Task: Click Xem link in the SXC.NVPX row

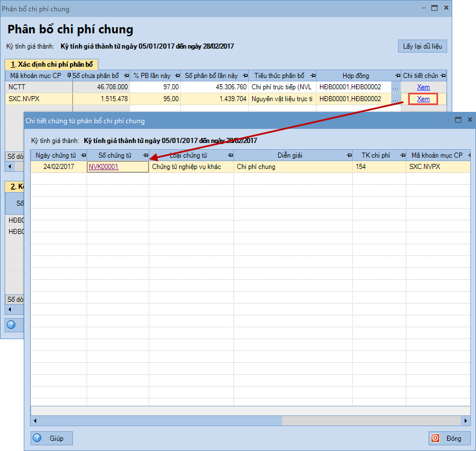Action: pyautogui.click(x=423, y=99)
